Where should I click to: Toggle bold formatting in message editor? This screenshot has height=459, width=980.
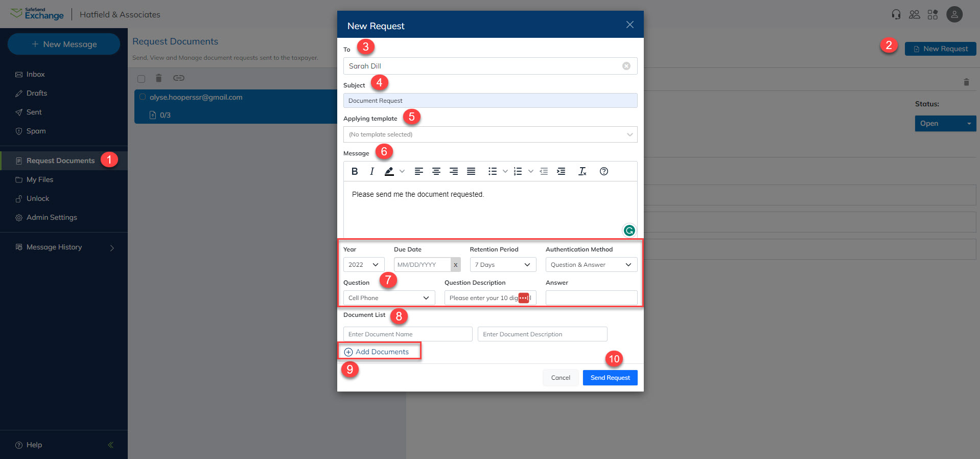click(355, 171)
